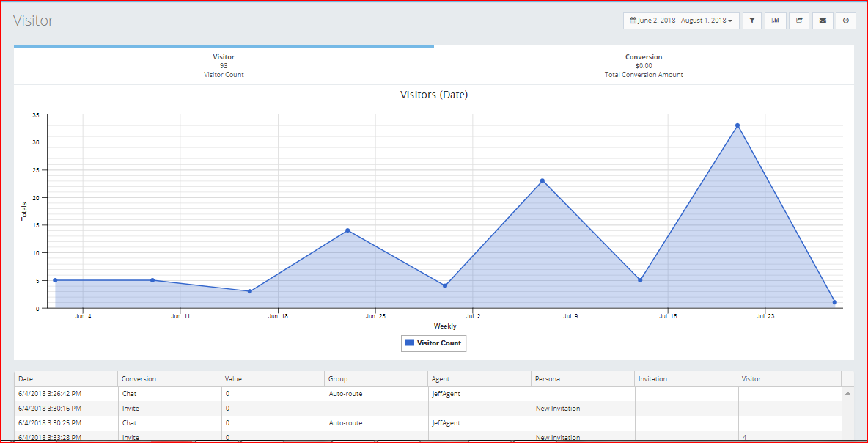868x443 pixels.
Task: Open the filter options icon
Action: 752,21
